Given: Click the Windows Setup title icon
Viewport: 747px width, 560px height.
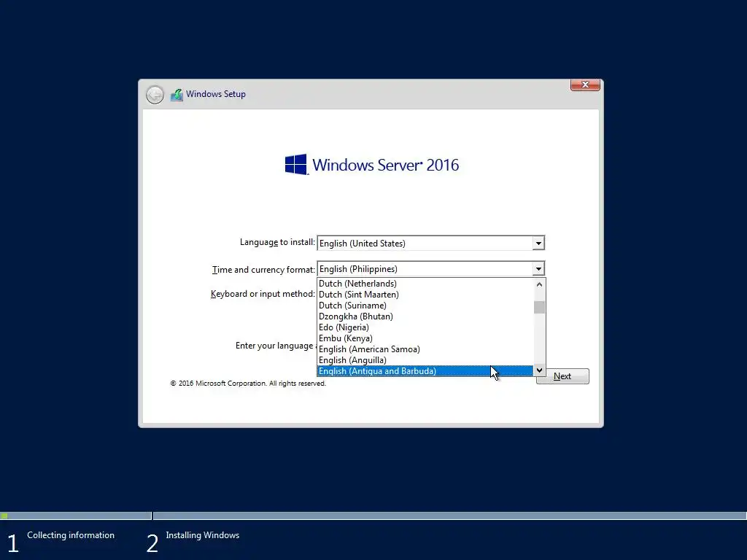Looking at the screenshot, I should coord(177,95).
